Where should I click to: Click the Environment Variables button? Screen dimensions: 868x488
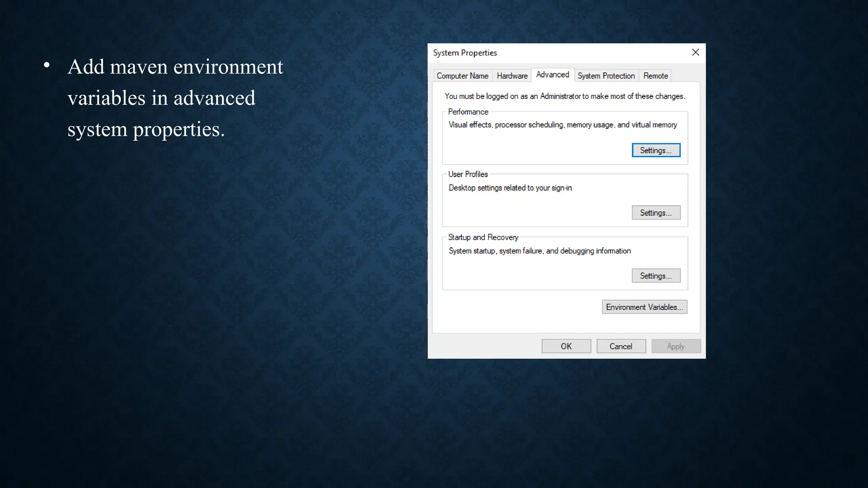pos(644,307)
